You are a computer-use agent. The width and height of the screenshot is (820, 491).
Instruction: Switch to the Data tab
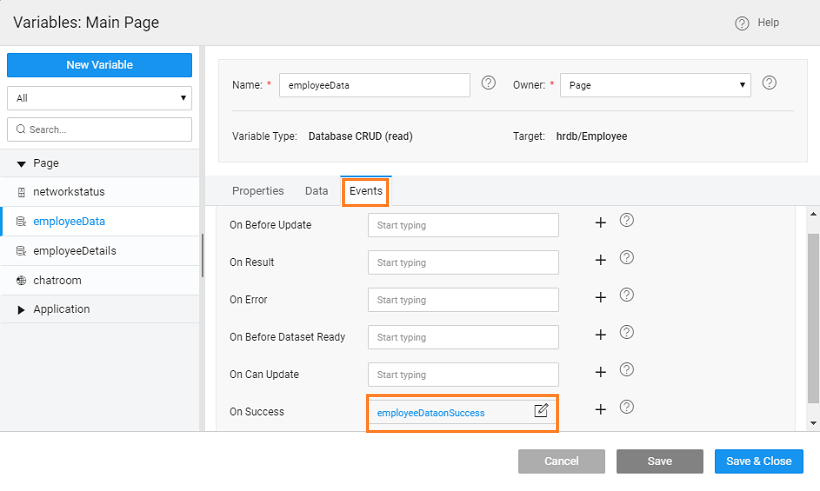tap(316, 191)
